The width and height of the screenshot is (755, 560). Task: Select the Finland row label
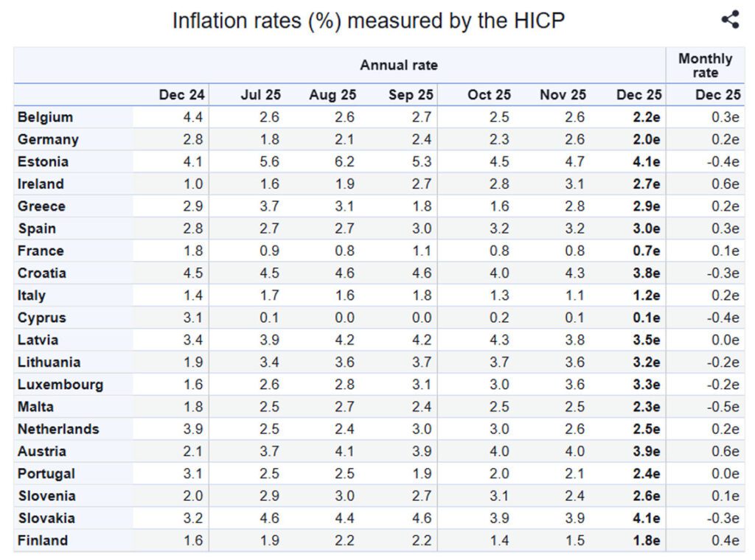point(43,540)
